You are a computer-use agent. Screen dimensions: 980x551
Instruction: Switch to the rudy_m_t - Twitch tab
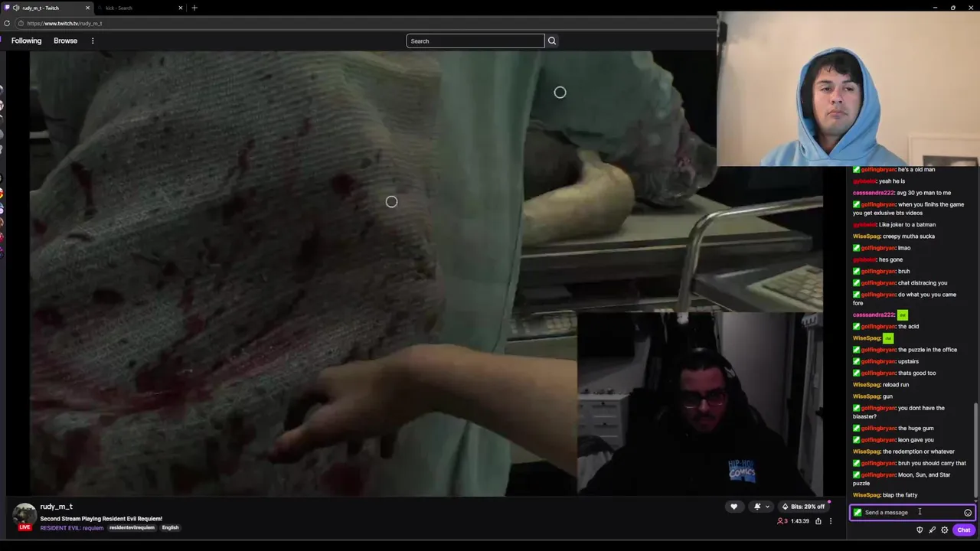[x=47, y=8]
